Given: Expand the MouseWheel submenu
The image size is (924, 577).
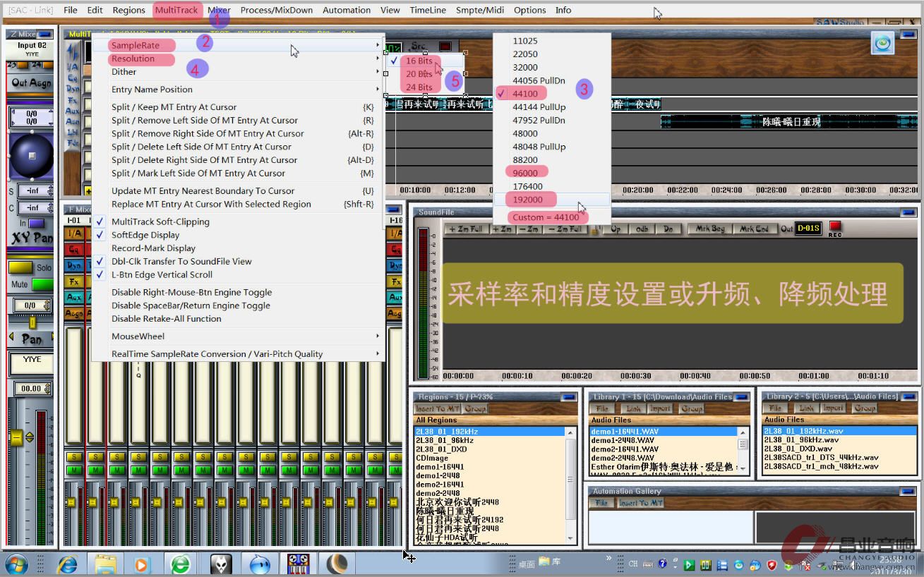Looking at the screenshot, I should (x=239, y=336).
